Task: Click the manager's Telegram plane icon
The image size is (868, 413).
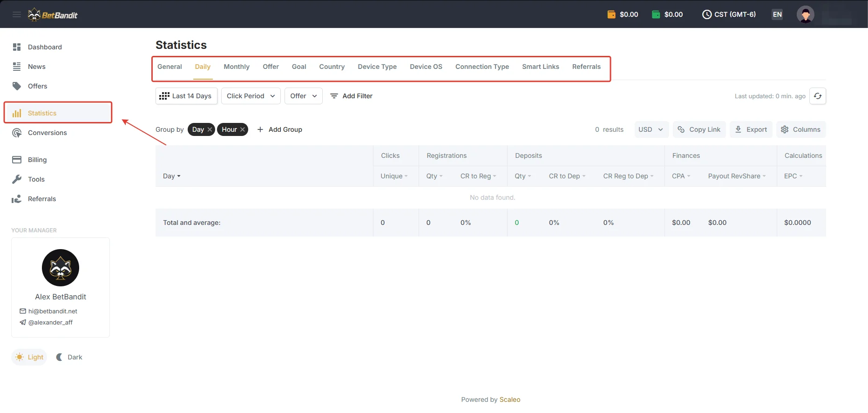Action: tap(23, 322)
